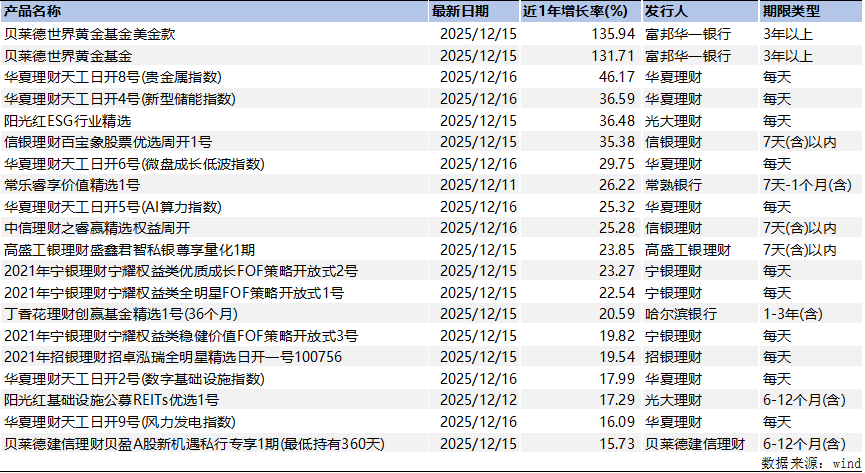Click term type 7天-1个月(含)

pyautogui.click(x=807, y=185)
